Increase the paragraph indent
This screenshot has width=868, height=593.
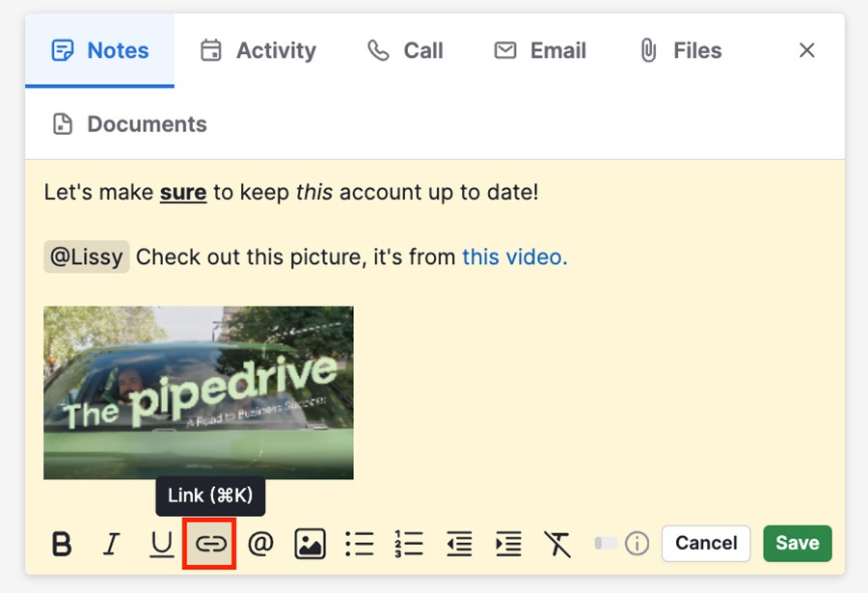(508, 543)
